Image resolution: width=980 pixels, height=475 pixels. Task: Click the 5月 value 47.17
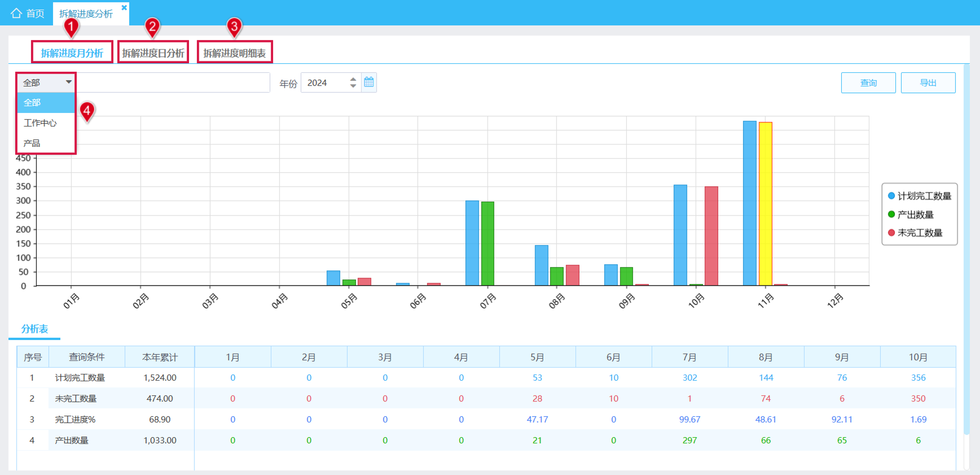(x=537, y=419)
